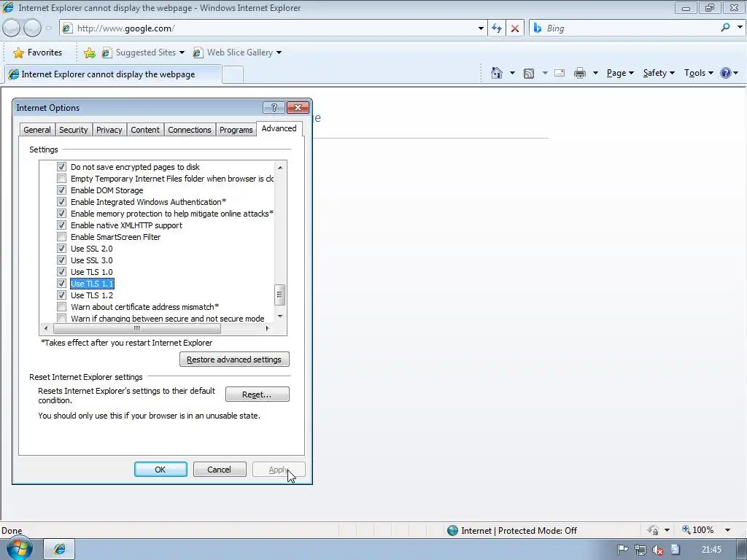Toggle Enable DOM Storage checkbox
Viewport: 747px width, 560px height.
pos(61,190)
